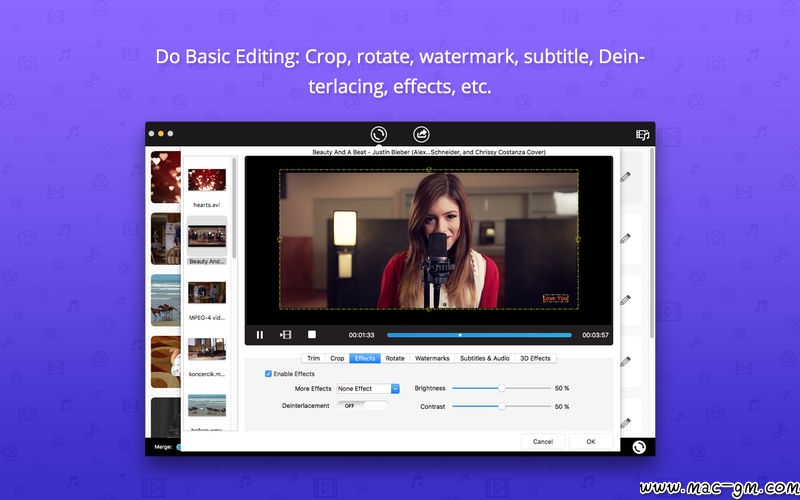This screenshot has width=800, height=500.
Task: Select the "Love You" watermark on video
Action: tap(556, 298)
